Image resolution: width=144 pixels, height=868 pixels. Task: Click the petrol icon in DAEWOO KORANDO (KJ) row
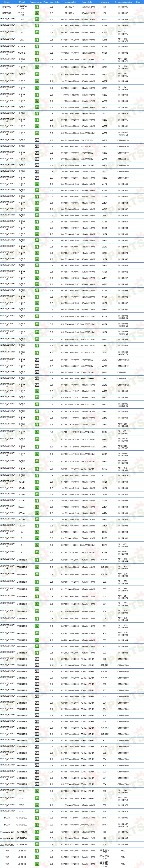37,7
